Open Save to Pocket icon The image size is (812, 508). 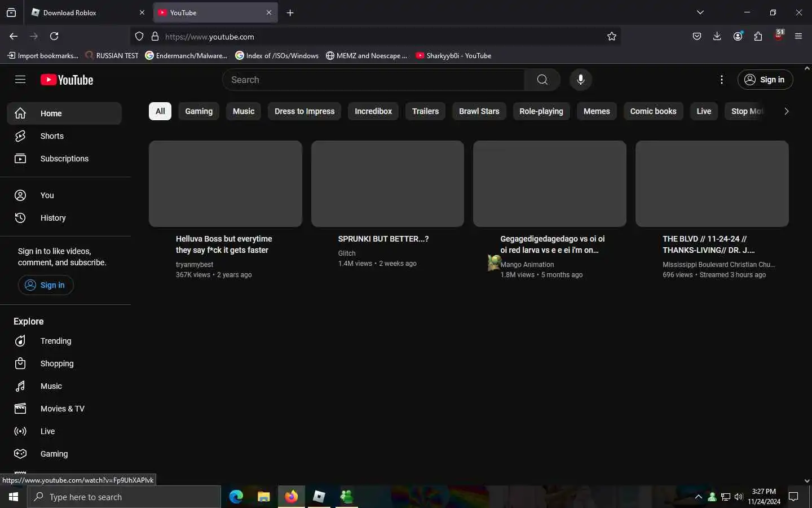tap(697, 36)
